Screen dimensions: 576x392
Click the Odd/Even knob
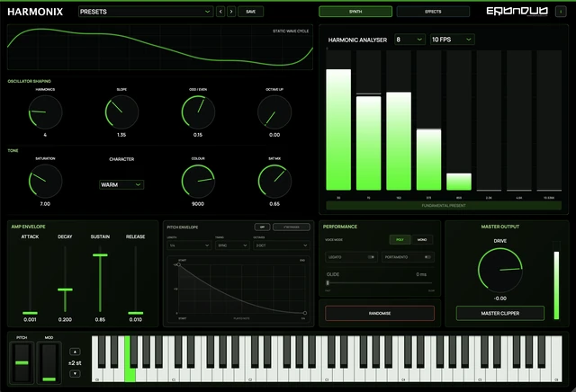coord(198,112)
